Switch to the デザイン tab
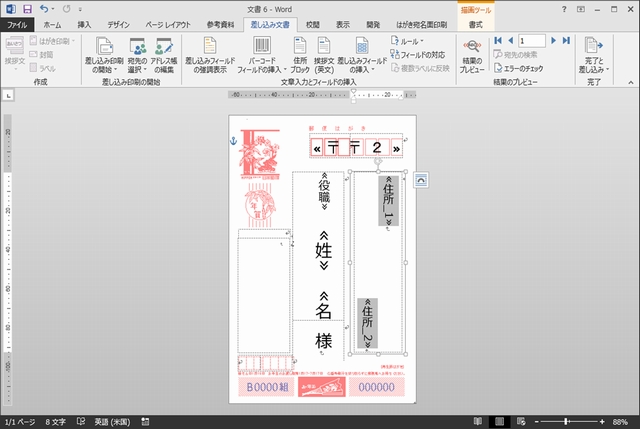The width and height of the screenshot is (640, 429). click(x=118, y=25)
